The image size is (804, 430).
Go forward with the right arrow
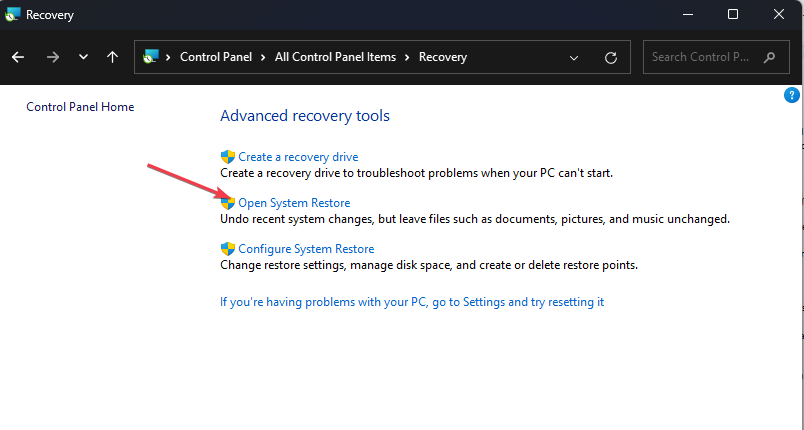[53, 57]
